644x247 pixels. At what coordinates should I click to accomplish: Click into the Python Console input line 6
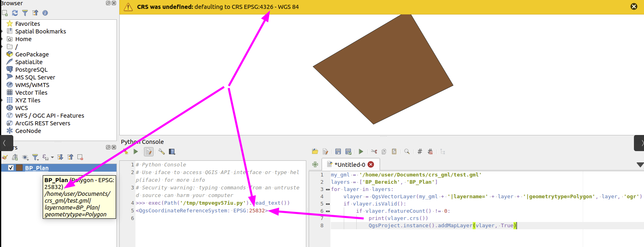pyautogui.click(x=220, y=218)
